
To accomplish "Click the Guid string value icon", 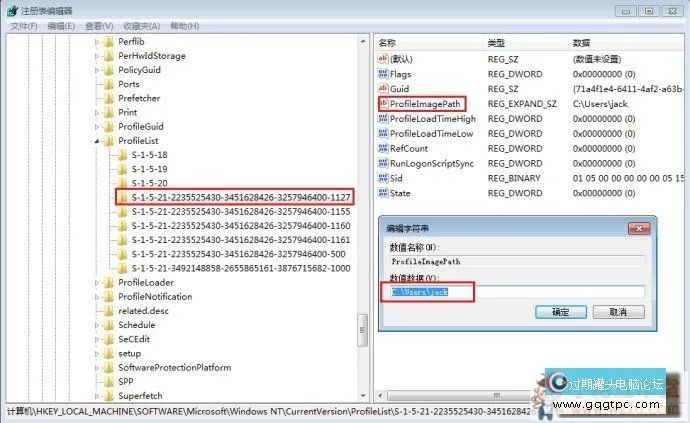I will point(383,88).
